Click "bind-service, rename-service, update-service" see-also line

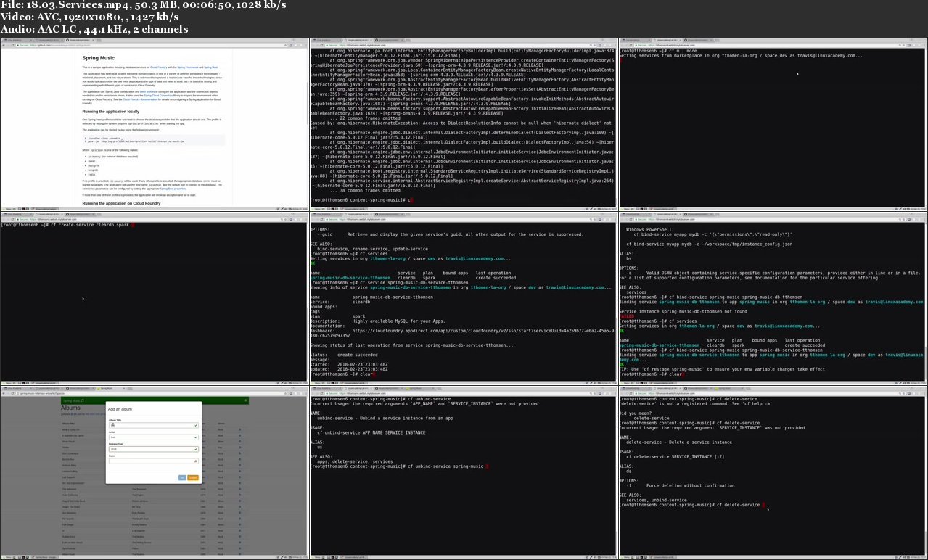[x=372, y=249]
